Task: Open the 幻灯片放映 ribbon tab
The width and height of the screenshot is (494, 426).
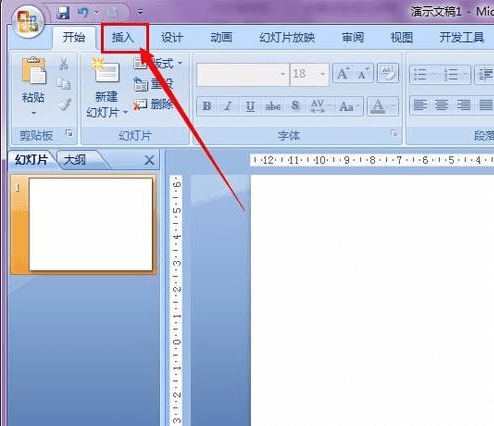Action: point(287,37)
